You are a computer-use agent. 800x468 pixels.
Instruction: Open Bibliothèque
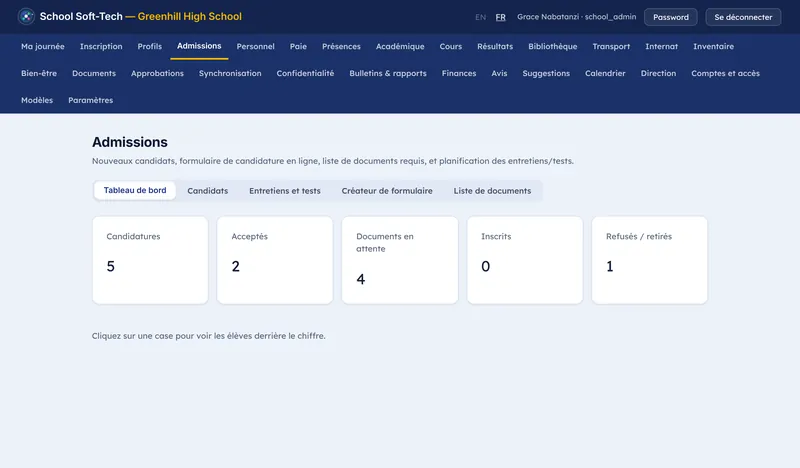point(553,46)
